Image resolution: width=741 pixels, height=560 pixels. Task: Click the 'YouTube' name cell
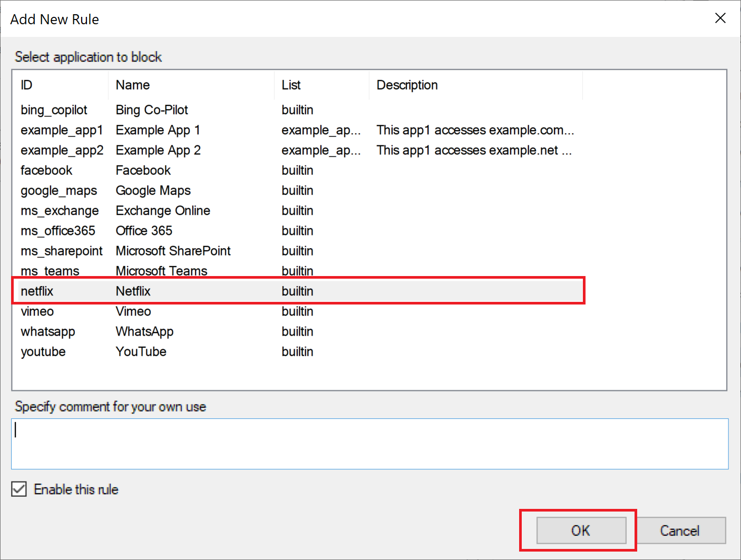click(141, 351)
